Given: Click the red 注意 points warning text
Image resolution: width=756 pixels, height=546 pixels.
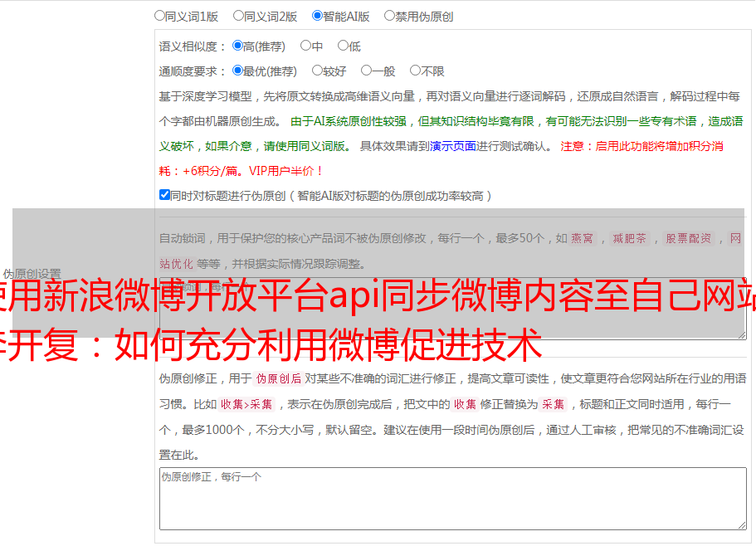Looking at the screenshot, I should click(441, 158).
